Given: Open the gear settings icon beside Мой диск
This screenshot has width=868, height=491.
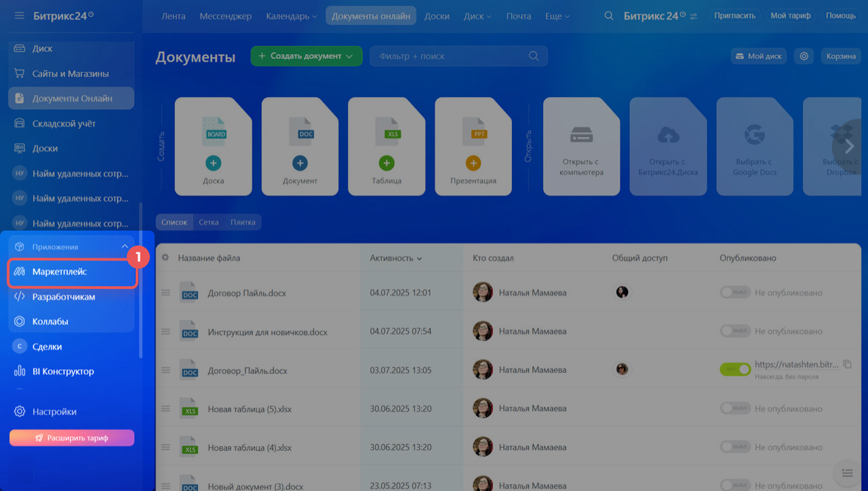Looking at the screenshot, I should coord(804,56).
